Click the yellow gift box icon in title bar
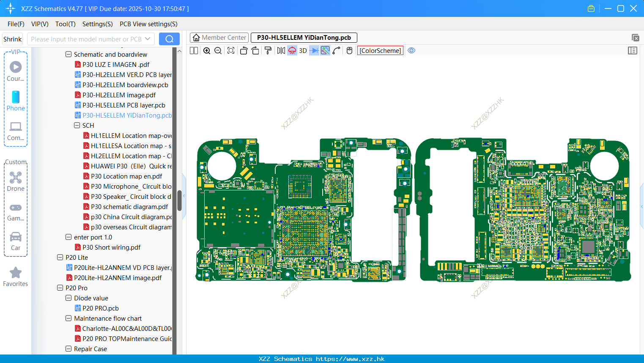644x363 pixels. tap(591, 8)
